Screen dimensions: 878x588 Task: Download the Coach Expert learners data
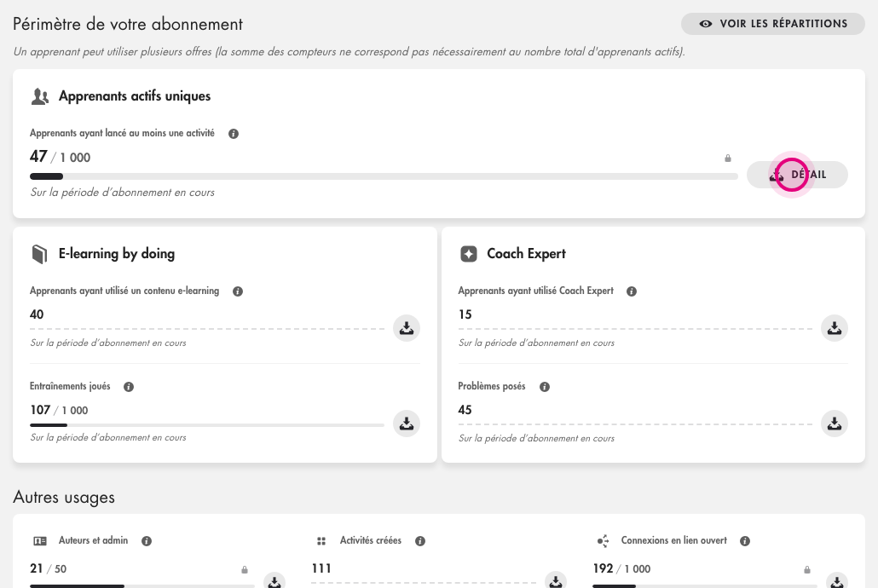(x=835, y=328)
